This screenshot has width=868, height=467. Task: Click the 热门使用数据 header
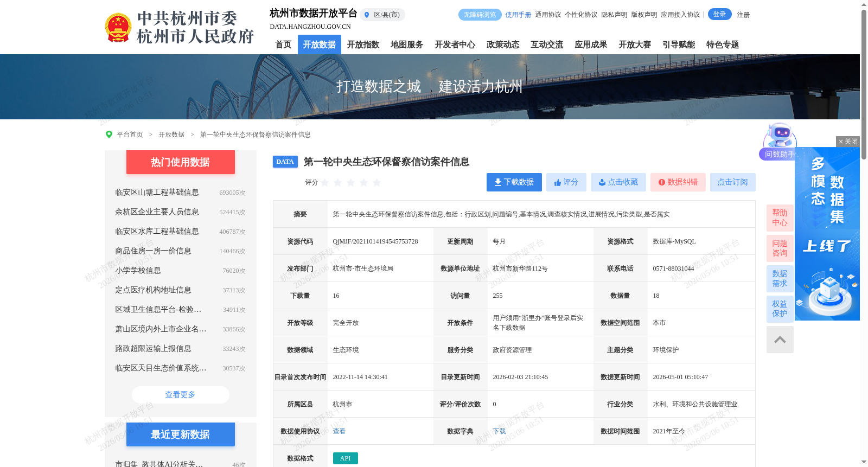pyautogui.click(x=181, y=162)
